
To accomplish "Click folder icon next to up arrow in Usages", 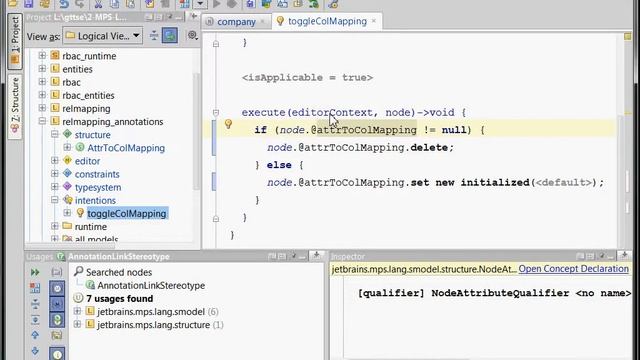I will click(57, 335).
